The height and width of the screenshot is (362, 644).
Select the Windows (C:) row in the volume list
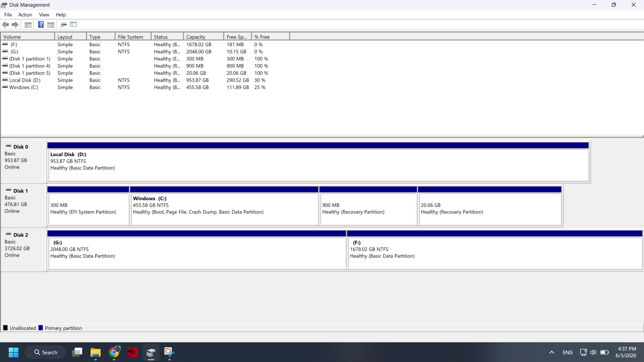(x=145, y=88)
